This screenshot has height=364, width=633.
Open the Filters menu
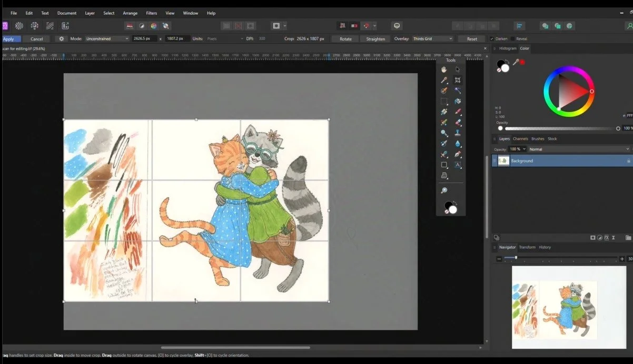[152, 13]
